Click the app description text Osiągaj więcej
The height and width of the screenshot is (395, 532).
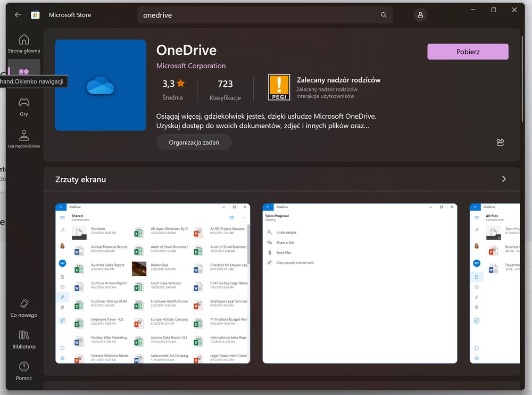pyautogui.click(x=267, y=121)
